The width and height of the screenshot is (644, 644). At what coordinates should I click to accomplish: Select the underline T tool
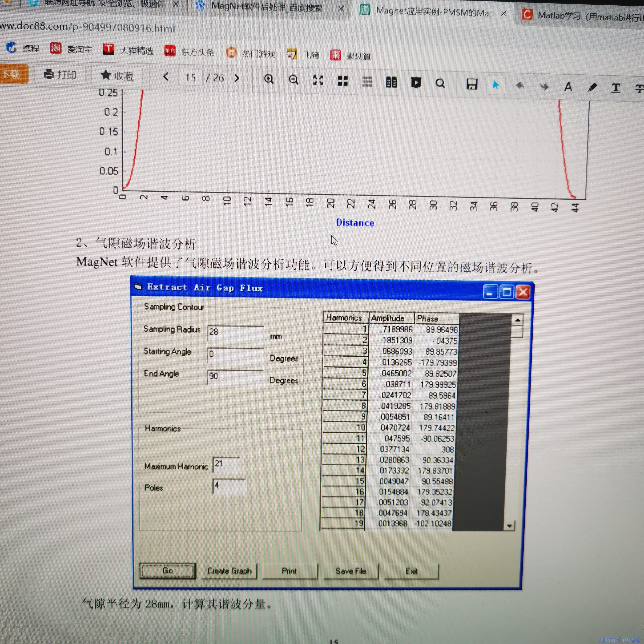[x=616, y=88]
